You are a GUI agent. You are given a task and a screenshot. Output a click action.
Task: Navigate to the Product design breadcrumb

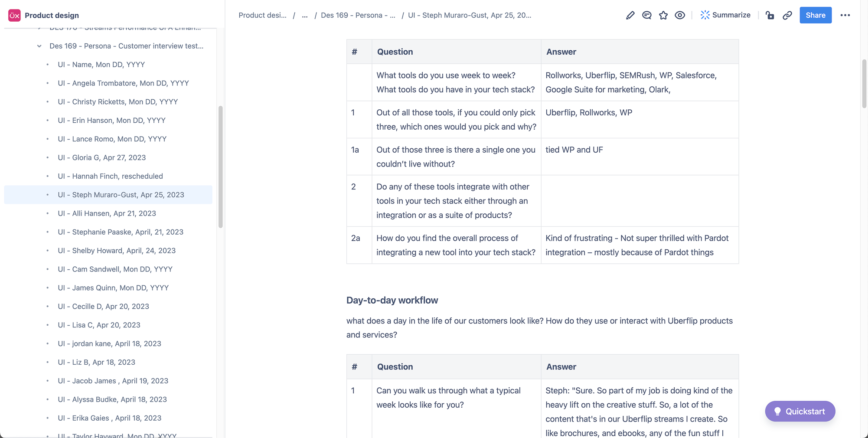click(x=262, y=15)
